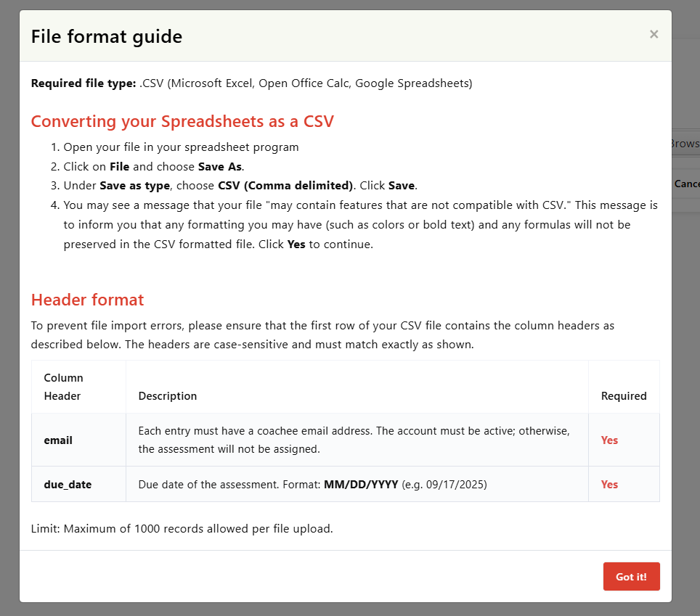The width and height of the screenshot is (700, 616).
Task: Click the Converting your Spreadsheets heading
Action: click(182, 121)
